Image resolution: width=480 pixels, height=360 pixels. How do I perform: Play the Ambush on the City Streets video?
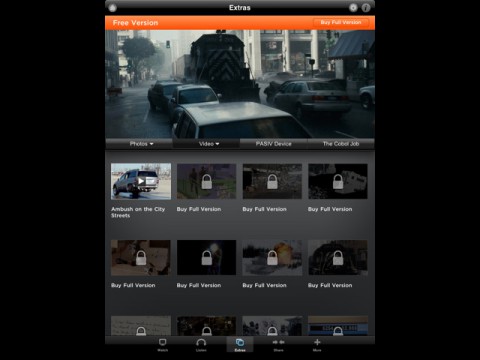pos(141,181)
